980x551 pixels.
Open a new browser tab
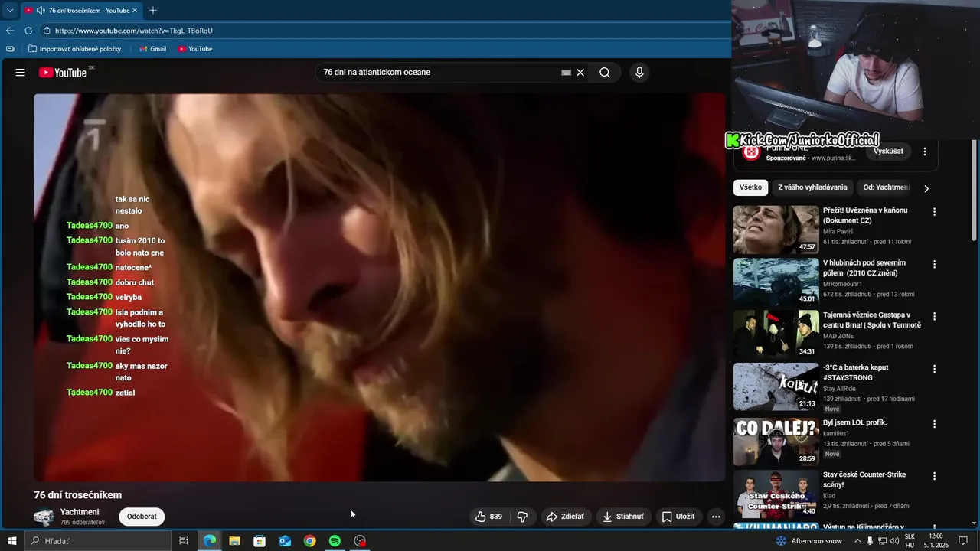153,11
